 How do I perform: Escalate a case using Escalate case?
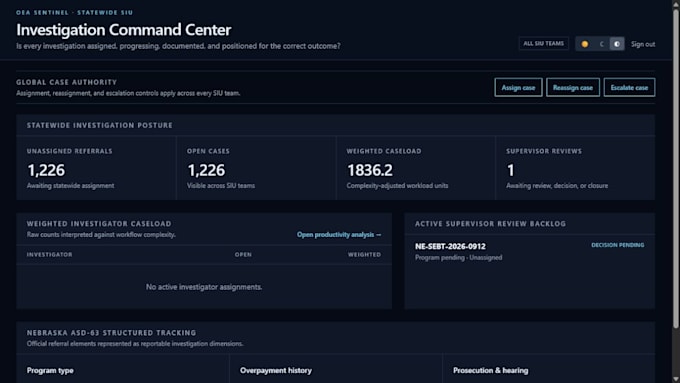(x=629, y=88)
